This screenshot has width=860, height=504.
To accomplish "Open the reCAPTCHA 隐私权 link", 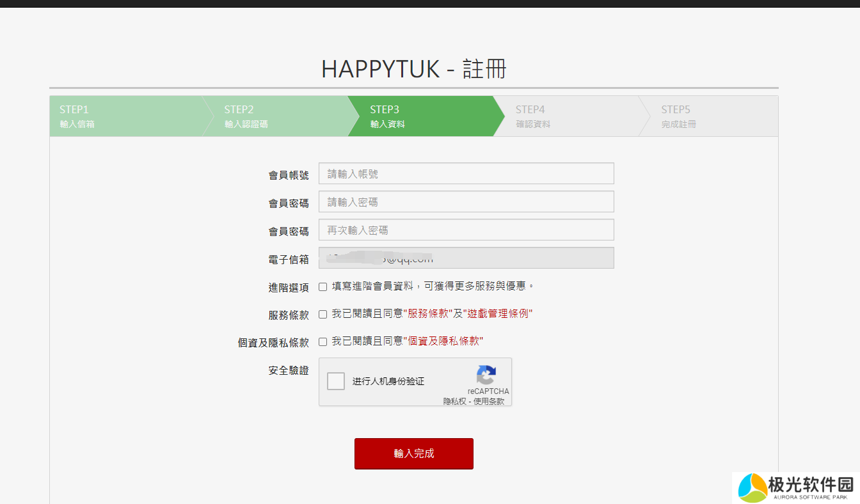I will 454,402.
